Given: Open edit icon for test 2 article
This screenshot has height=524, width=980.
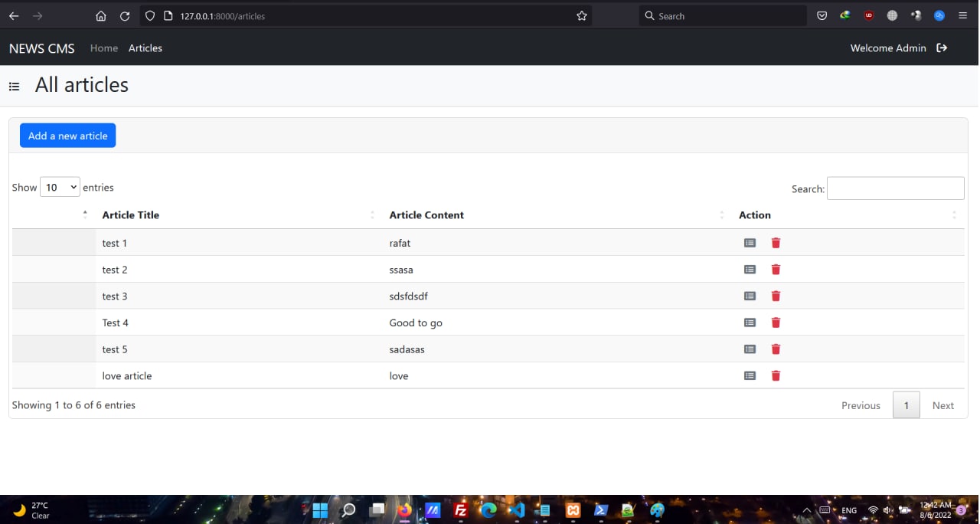Looking at the screenshot, I should (x=750, y=270).
